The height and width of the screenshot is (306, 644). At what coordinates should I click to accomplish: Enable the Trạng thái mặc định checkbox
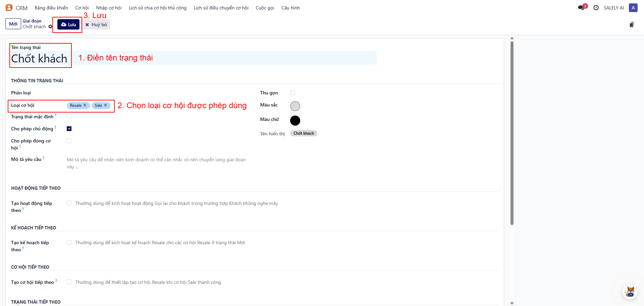pos(69,117)
